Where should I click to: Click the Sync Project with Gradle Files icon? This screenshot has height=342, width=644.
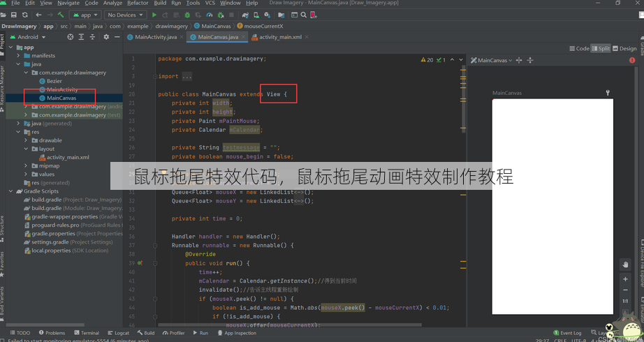point(245,15)
